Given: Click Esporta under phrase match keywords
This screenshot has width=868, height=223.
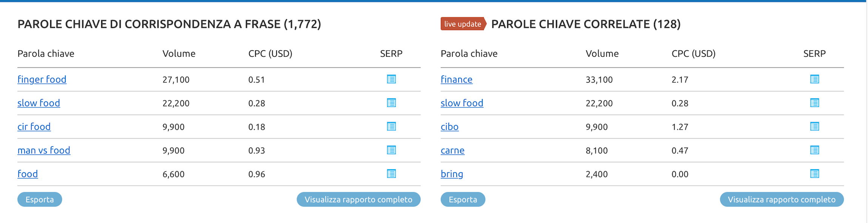Looking at the screenshot, I should pos(40,199).
